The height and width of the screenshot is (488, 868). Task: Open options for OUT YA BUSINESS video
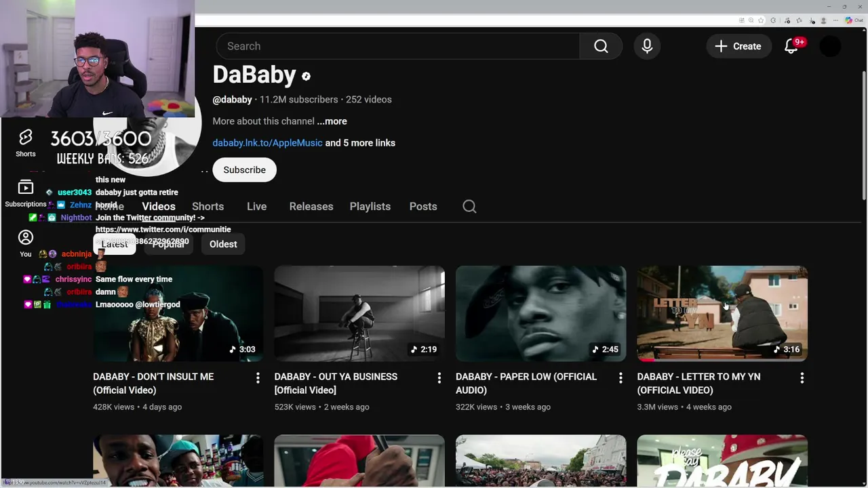click(x=439, y=378)
